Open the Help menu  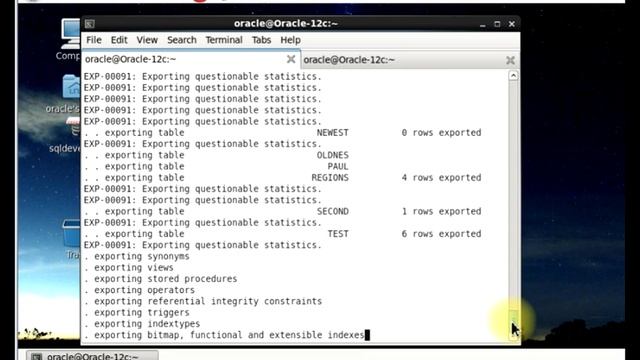click(x=290, y=40)
